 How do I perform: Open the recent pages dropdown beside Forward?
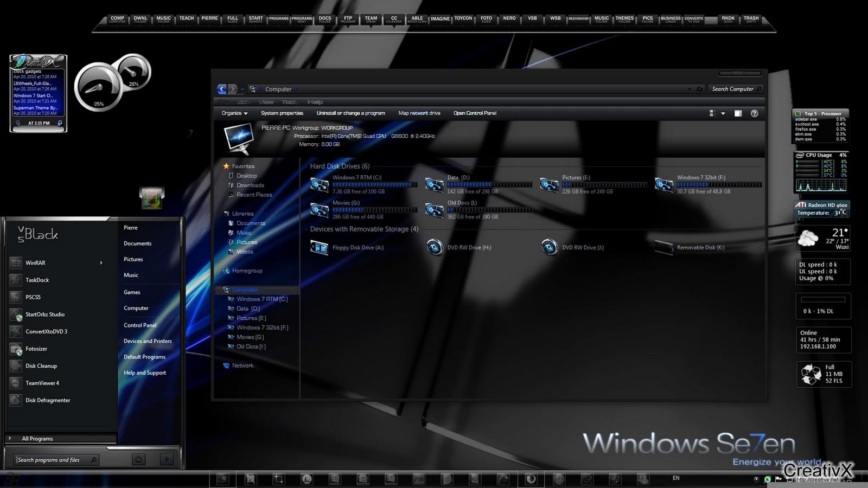242,89
